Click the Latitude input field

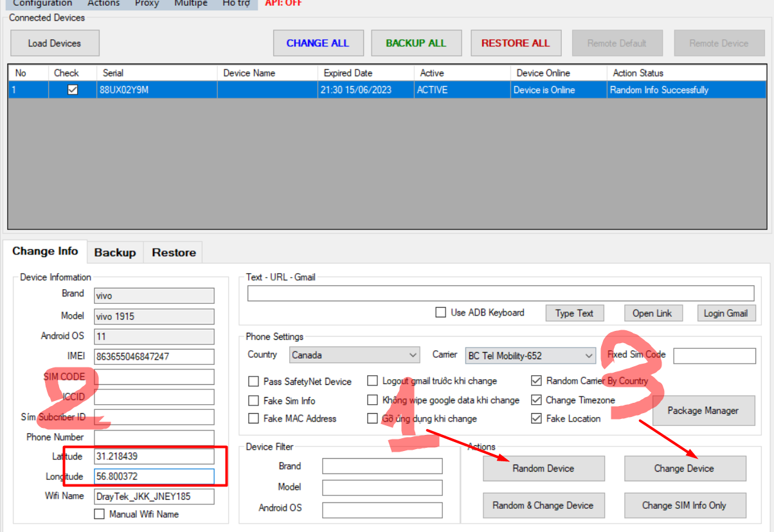coord(154,456)
